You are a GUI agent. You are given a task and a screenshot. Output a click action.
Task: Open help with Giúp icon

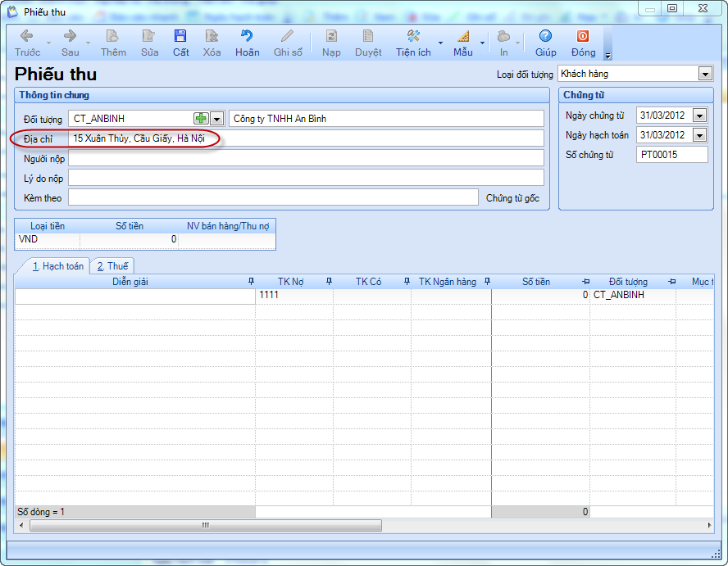[x=545, y=37]
